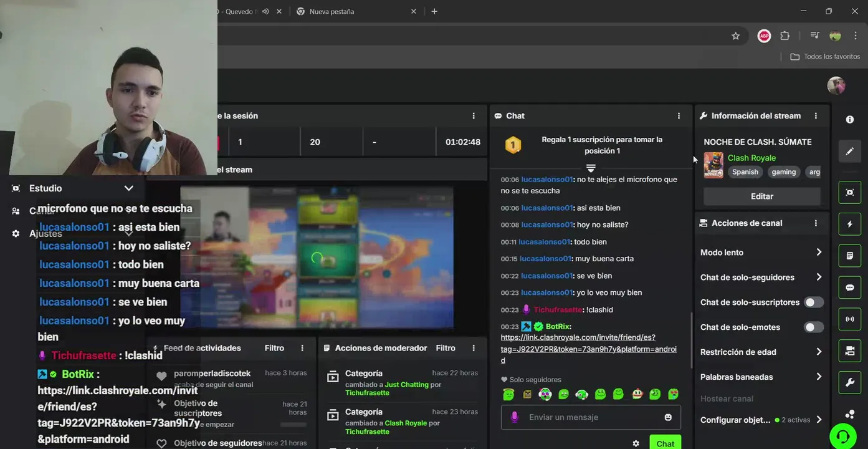Open the lightning bolt quick actions icon
The image size is (868, 449).
(849, 224)
